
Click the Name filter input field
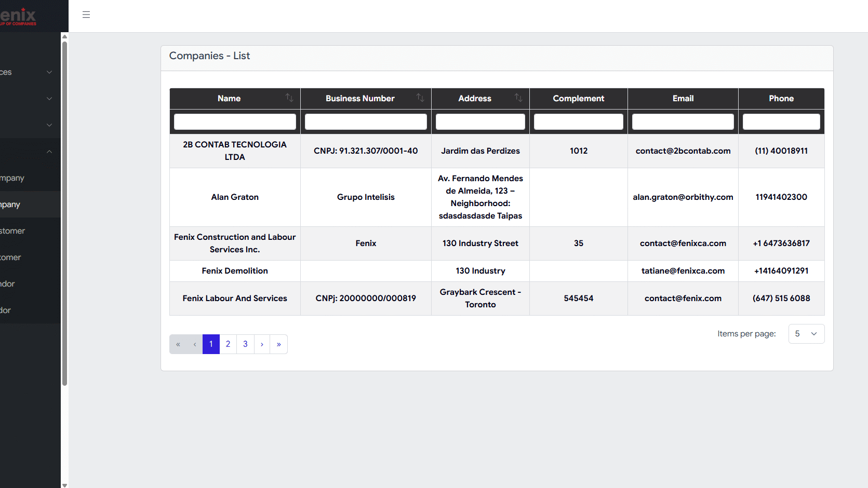coord(235,121)
